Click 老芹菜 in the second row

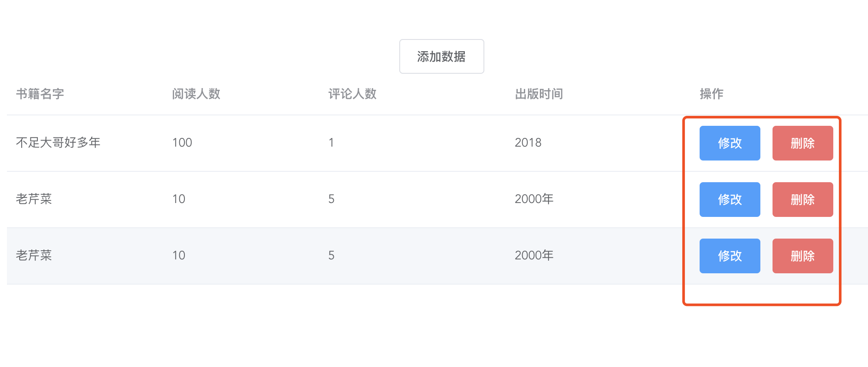[x=34, y=199]
